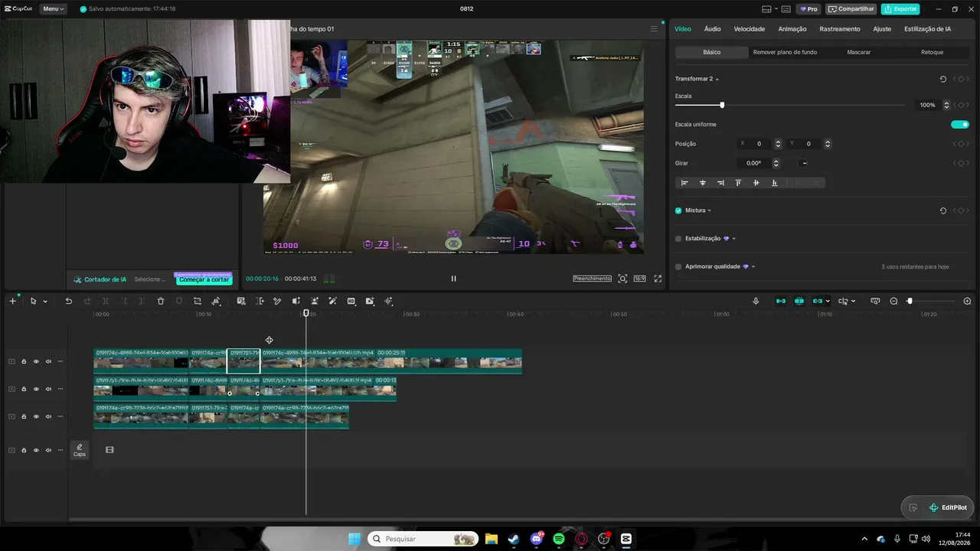The height and width of the screenshot is (551, 980).
Task: Enable the Estabilização checkbox
Action: click(x=678, y=239)
